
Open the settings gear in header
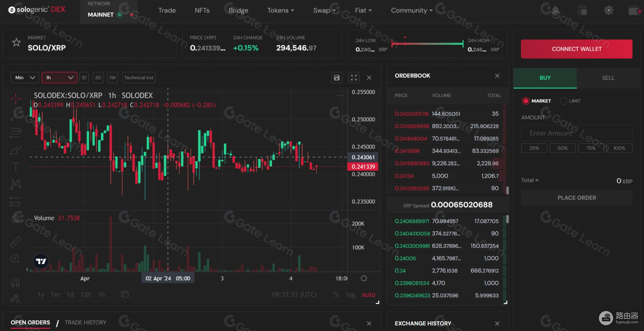point(608,11)
